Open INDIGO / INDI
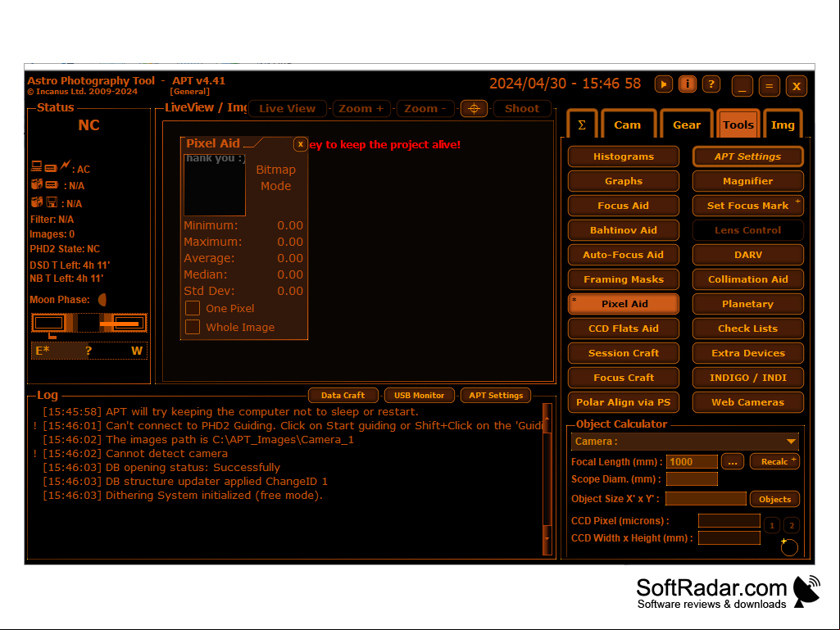Screen dimensions: 840x630 pyautogui.click(x=748, y=378)
